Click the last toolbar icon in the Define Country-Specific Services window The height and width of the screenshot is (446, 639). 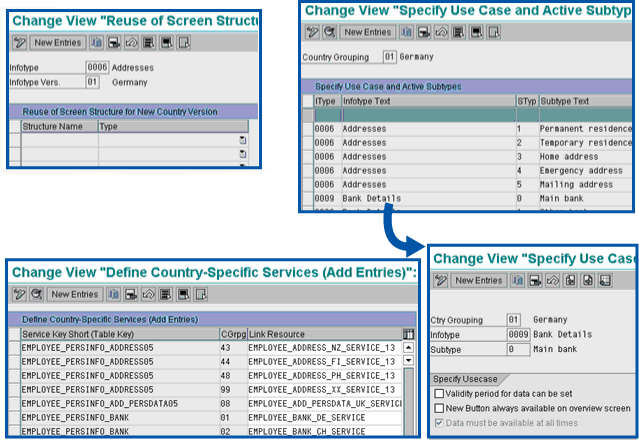tap(201, 294)
